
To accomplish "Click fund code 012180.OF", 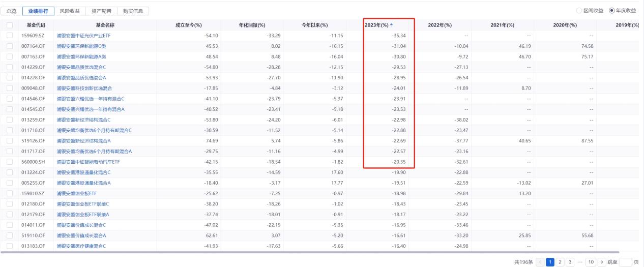I will (x=33, y=204).
